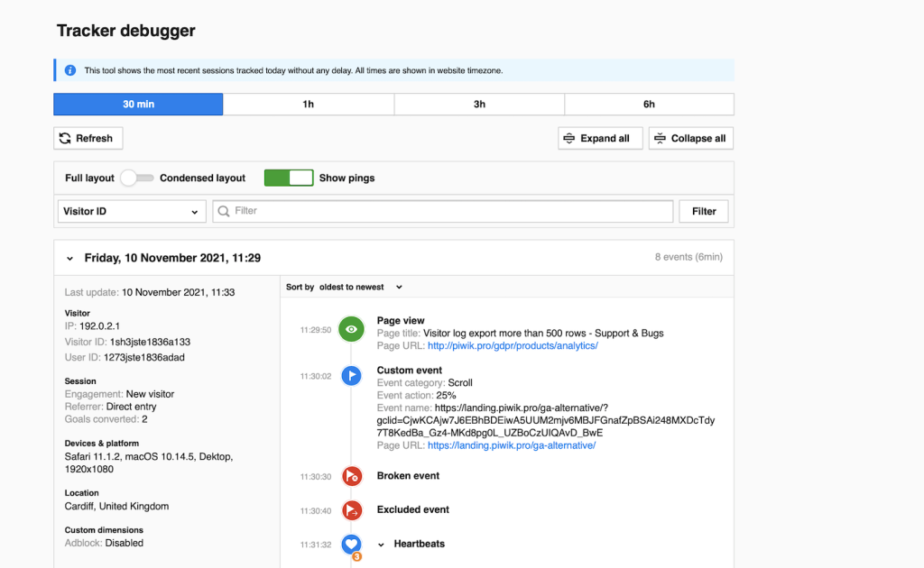924x568 pixels.
Task: Click the magnifier icon in filter field
Action: [x=224, y=212]
